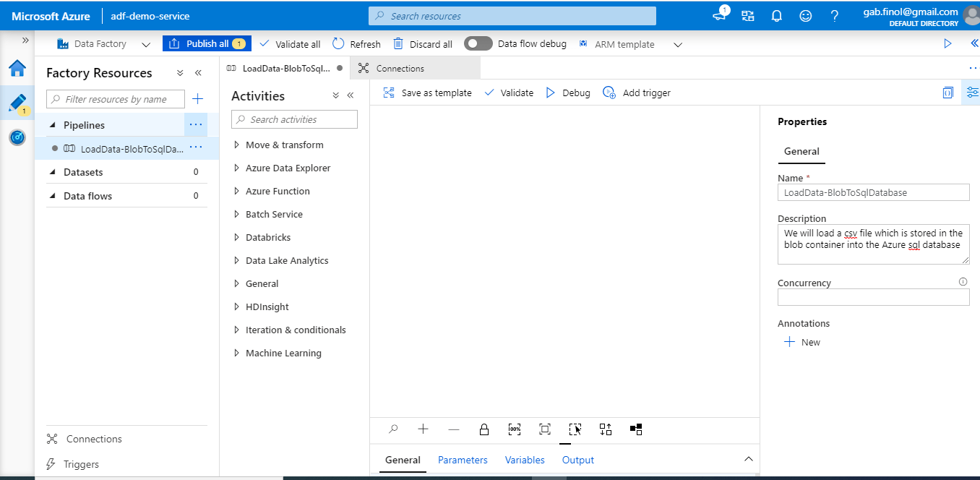The height and width of the screenshot is (480, 980).
Task: Add a New annotation
Action: coord(802,342)
